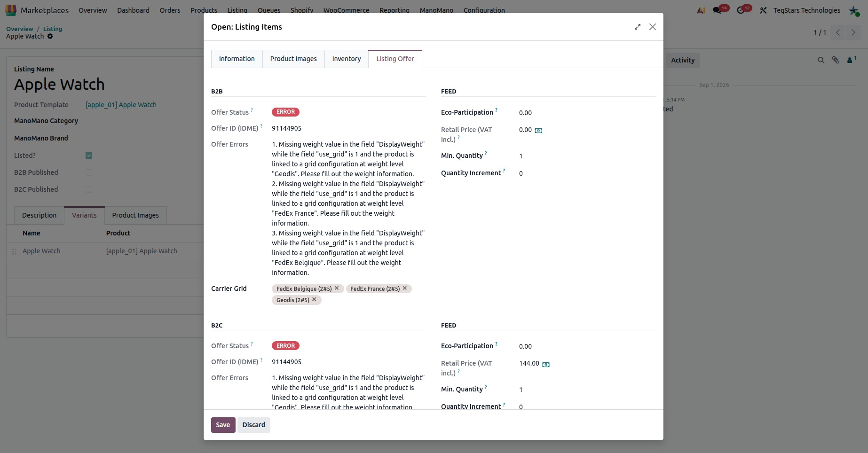Go to Listing breadcrumb

pos(53,29)
